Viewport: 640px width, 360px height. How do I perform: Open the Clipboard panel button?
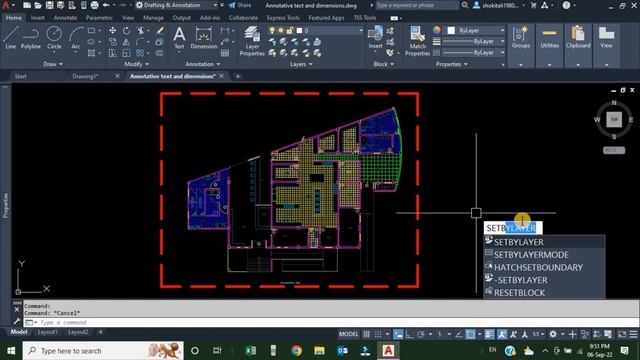(578, 45)
